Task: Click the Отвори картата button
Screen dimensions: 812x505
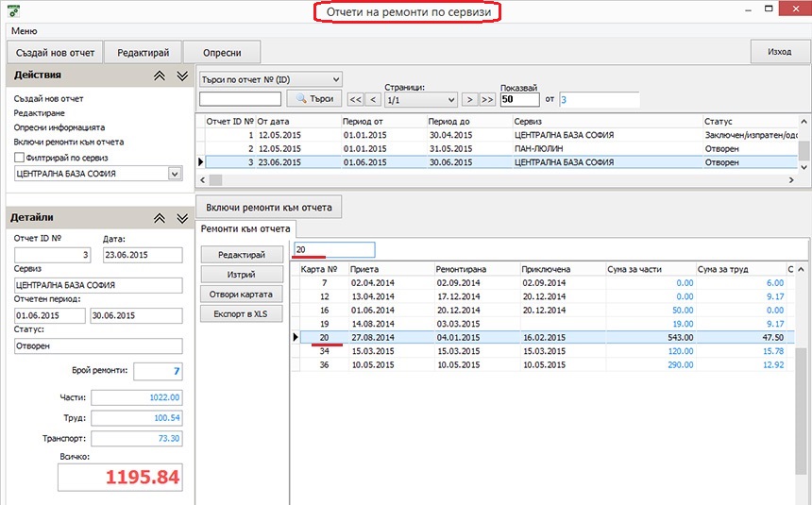Action: tap(242, 294)
